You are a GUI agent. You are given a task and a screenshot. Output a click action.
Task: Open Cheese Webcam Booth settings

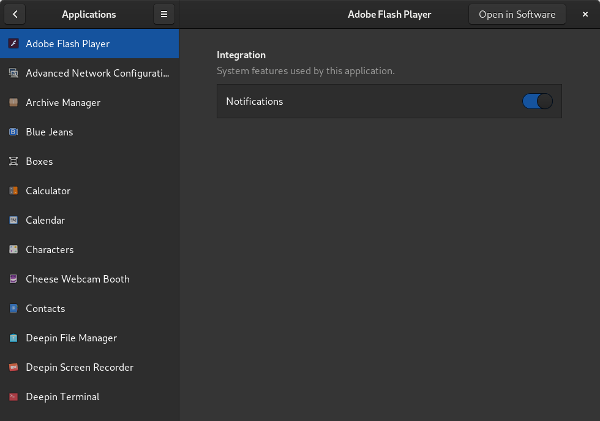coord(90,279)
